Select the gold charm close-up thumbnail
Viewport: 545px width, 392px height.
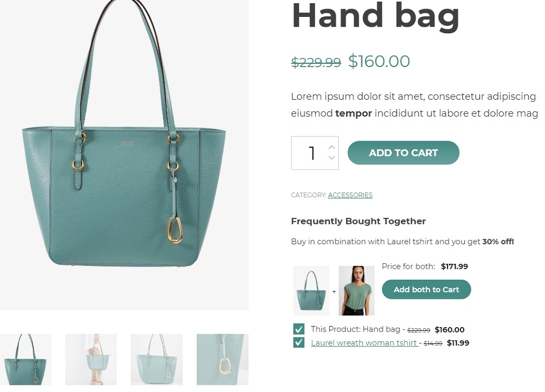pyautogui.click(x=222, y=360)
